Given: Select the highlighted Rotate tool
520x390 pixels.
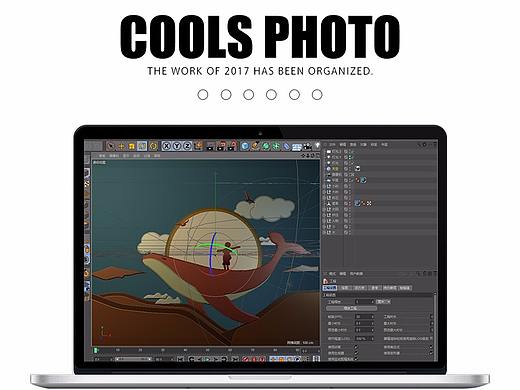Looking at the screenshot, I should tap(142, 146).
